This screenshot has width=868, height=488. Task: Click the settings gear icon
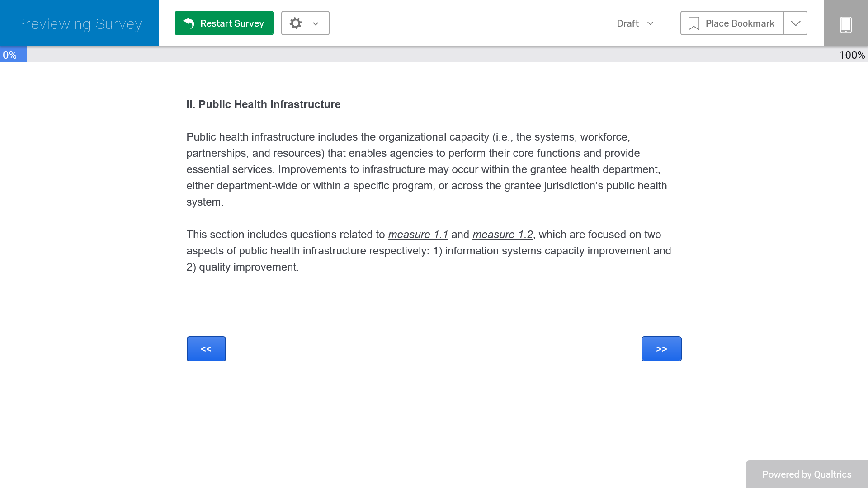coord(296,23)
